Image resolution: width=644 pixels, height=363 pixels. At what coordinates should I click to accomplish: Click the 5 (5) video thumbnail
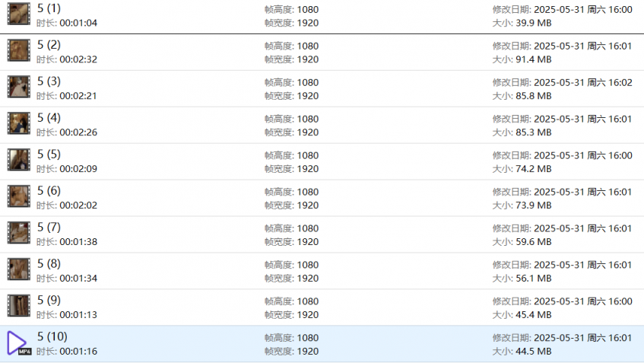click(x=19, y=160)
